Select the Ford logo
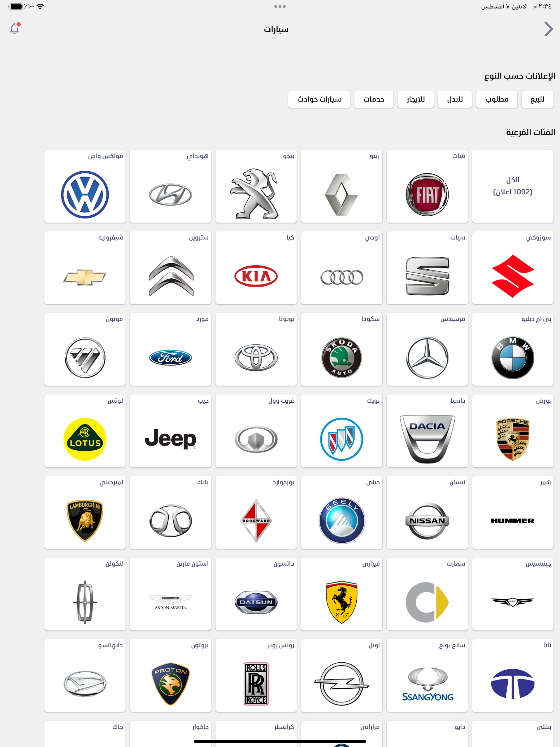Screen dimensions: 560x747 [170, 358]
